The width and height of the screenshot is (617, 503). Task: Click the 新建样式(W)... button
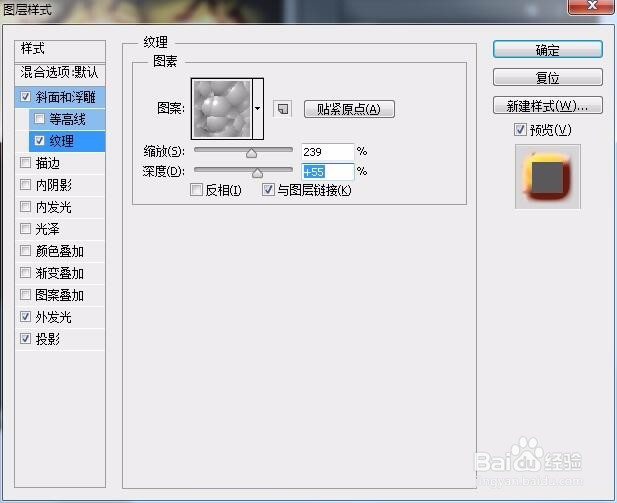pos(547,105)
